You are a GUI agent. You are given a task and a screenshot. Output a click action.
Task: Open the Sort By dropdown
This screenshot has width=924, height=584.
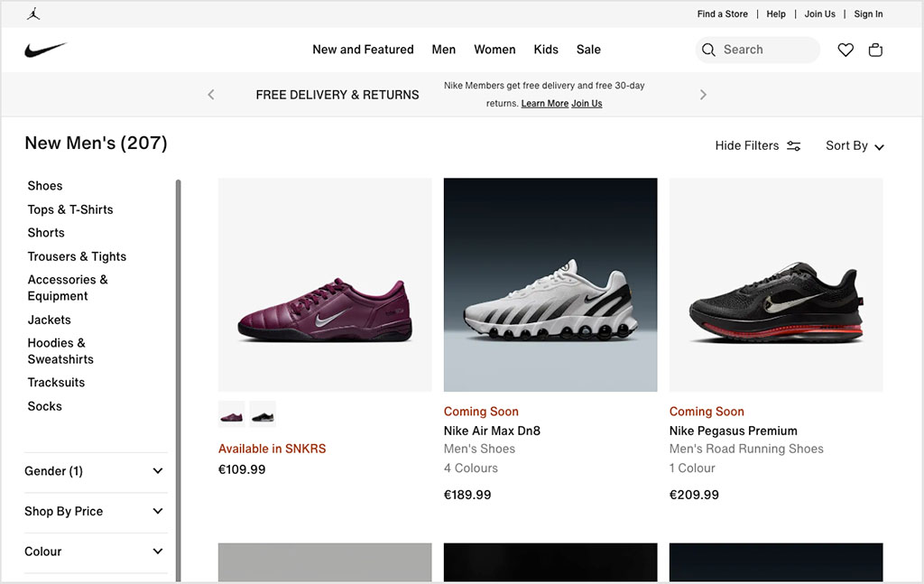point(855,145)
